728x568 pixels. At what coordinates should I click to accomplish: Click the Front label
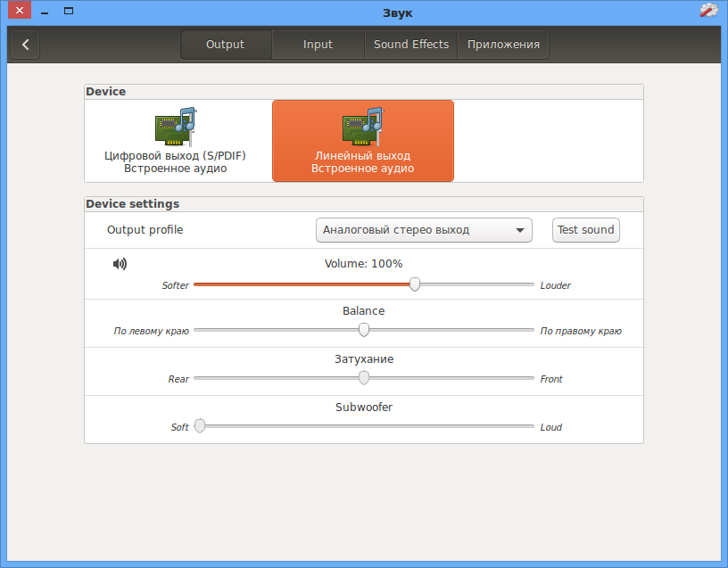tap(551, 379)
